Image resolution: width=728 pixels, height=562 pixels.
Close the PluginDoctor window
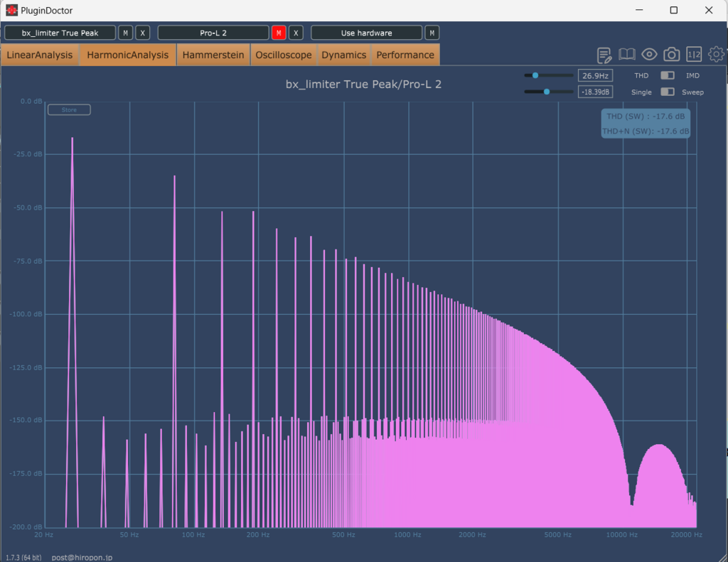(x=709, y=10)
